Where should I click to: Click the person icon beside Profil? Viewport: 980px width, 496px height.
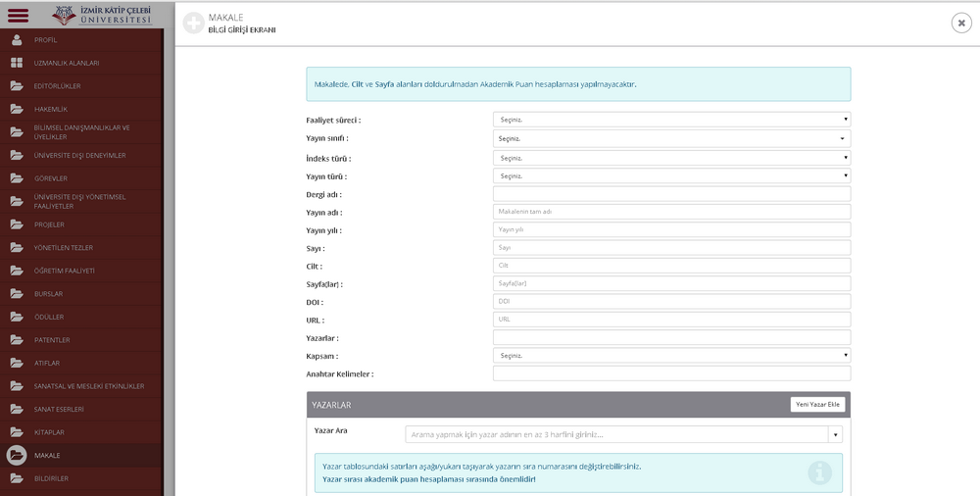17,40
